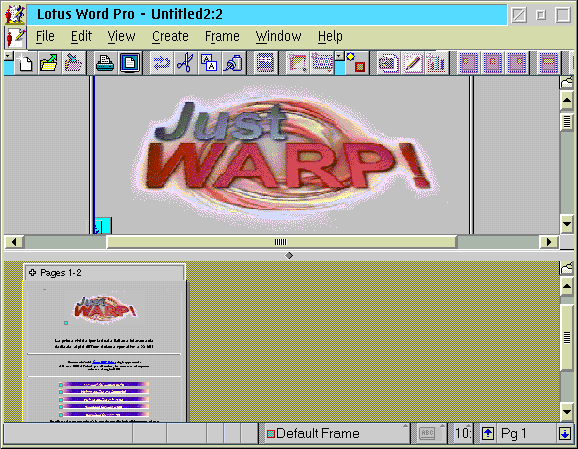Select the create frame tool
This screenshot has width=578, height=449.
click(x=297, y=63)
